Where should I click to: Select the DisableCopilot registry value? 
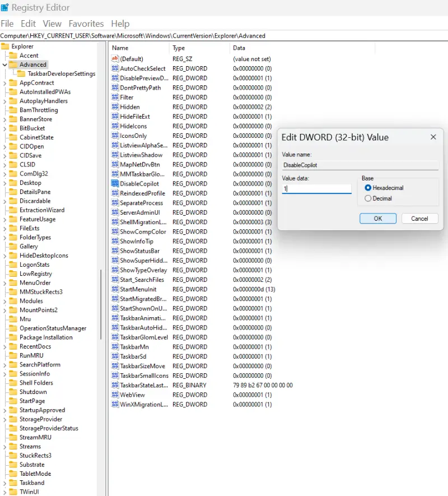(x=142, y=183)
